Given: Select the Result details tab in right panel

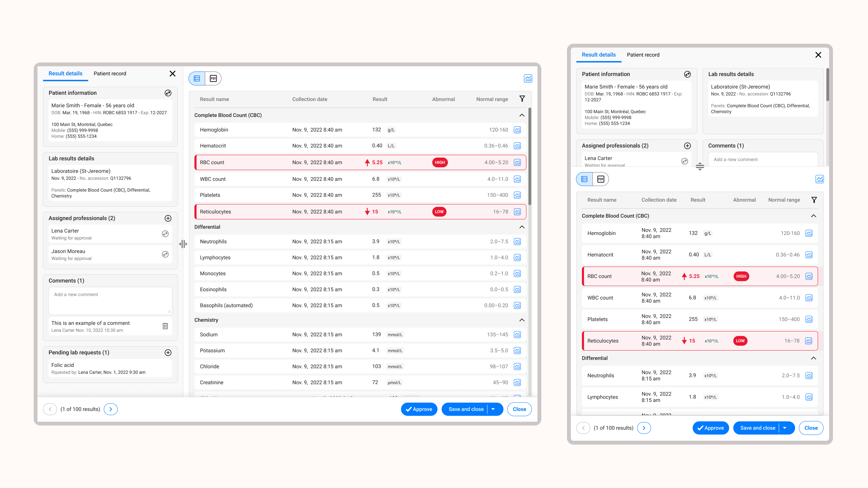Looking at the screenshot, I should coord(599,55).
